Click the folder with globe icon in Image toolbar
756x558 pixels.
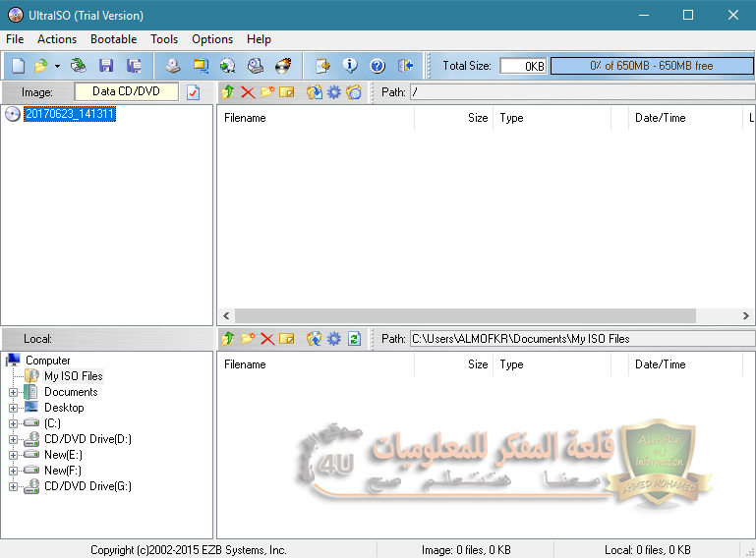tap(353, 92)
